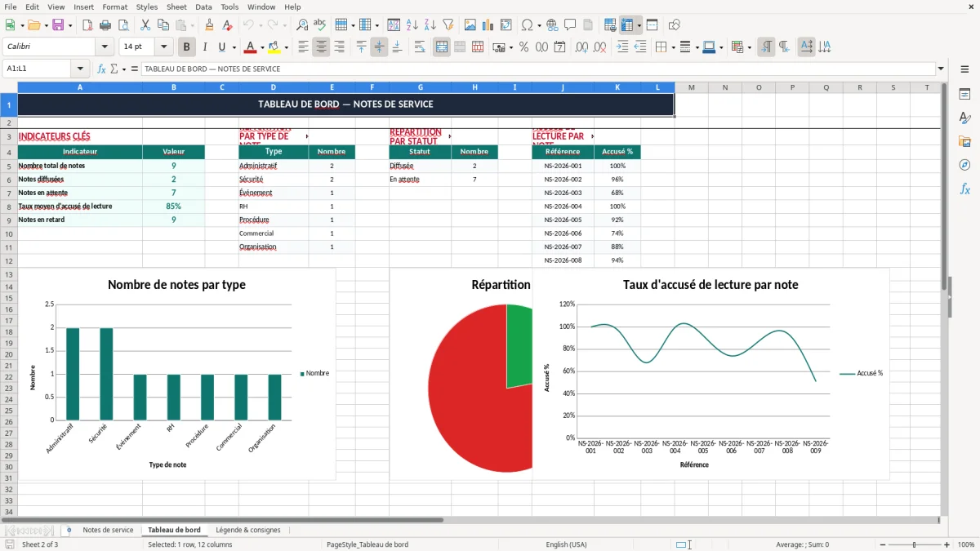Open the Special Character omega icon

(527, 25)
